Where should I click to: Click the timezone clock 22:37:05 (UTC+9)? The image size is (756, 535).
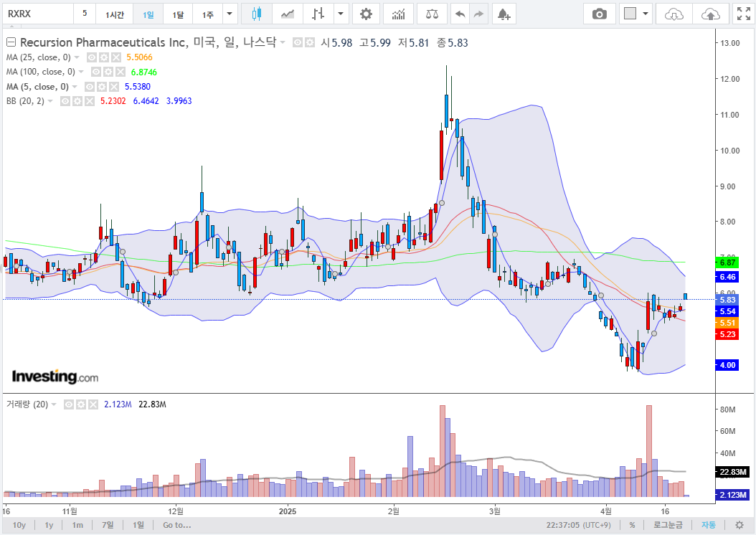(x=578, y=525)
